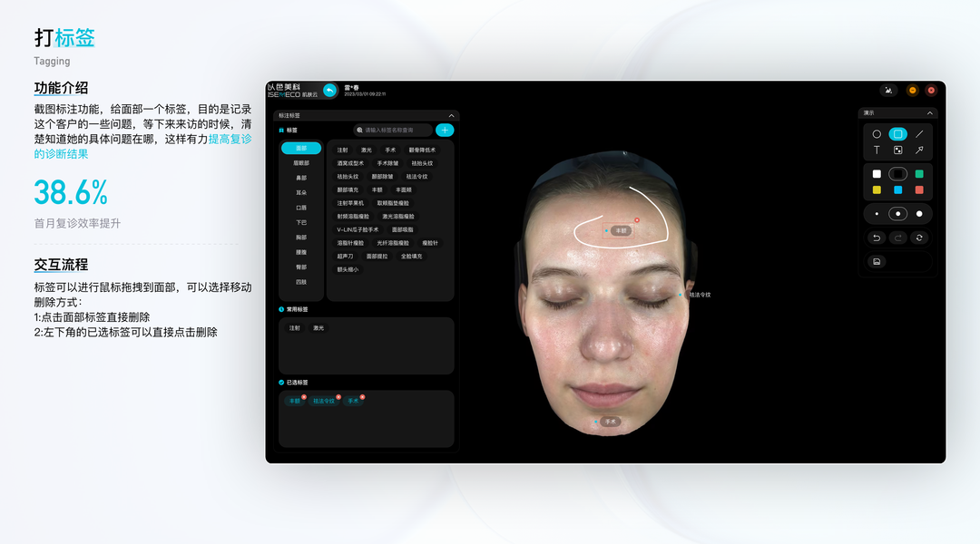Screen dimensions: 980x544
Task: Switch to the 四肢 category
Action: pyautogui.click(x=301, y=282)
